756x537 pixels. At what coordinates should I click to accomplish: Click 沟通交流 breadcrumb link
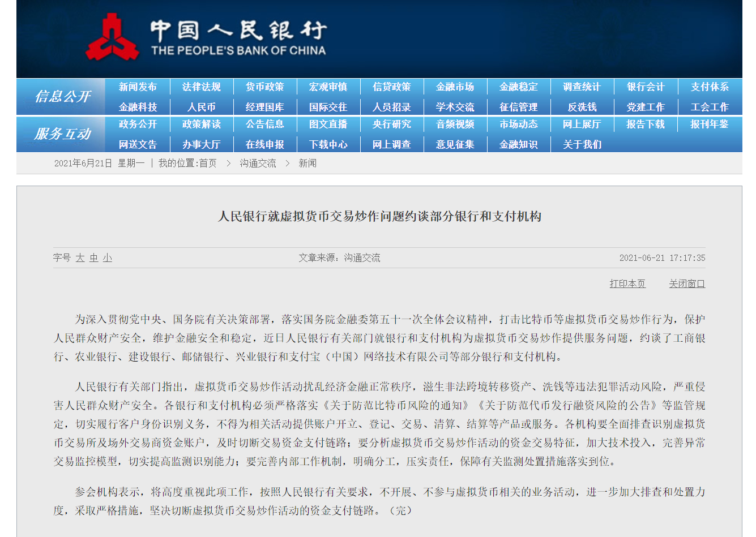coord(258,163)
